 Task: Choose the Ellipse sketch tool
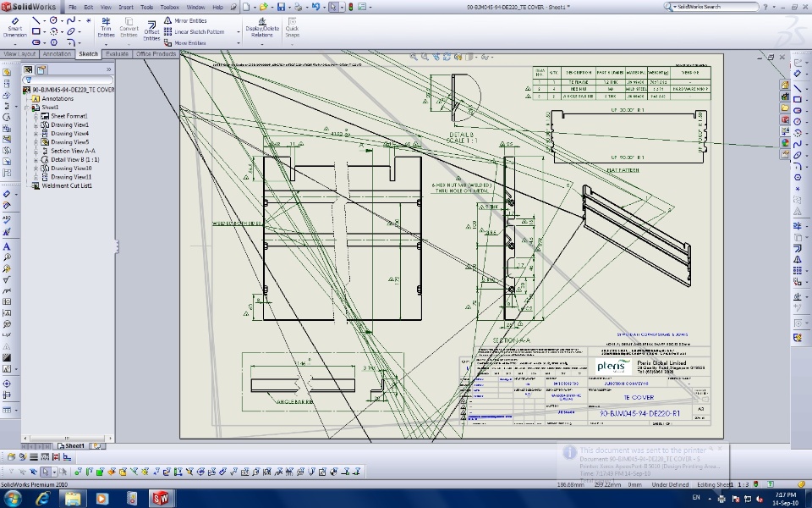point(71,31)
